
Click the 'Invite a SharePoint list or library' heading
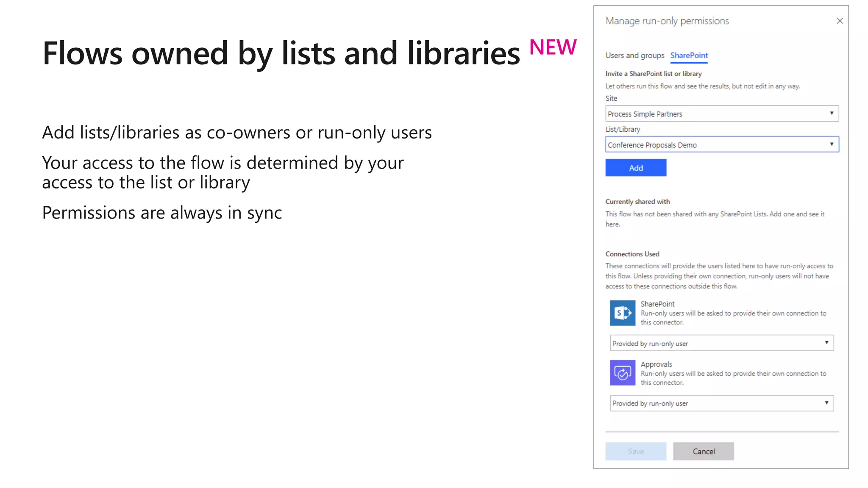click(653, 74)
